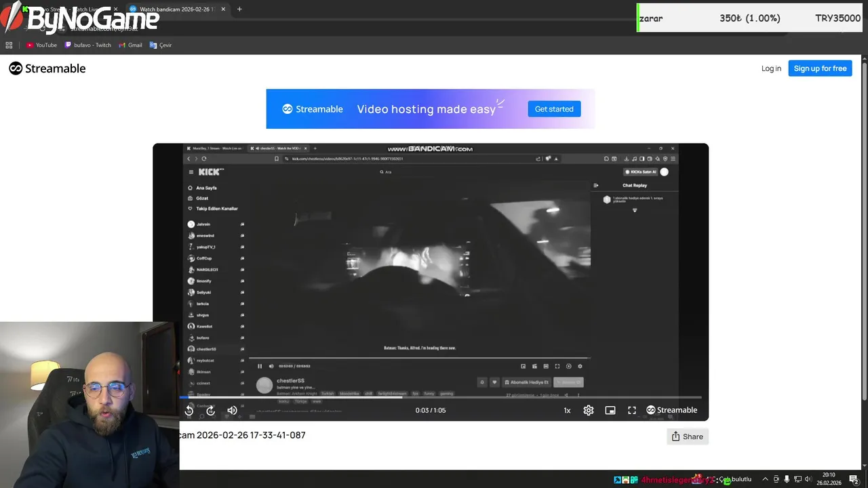Click NARGILECI1 channel in Kick sidebar
Image resolution: width=868 pixels, height=488 pixels.
[x=208, y=270]
